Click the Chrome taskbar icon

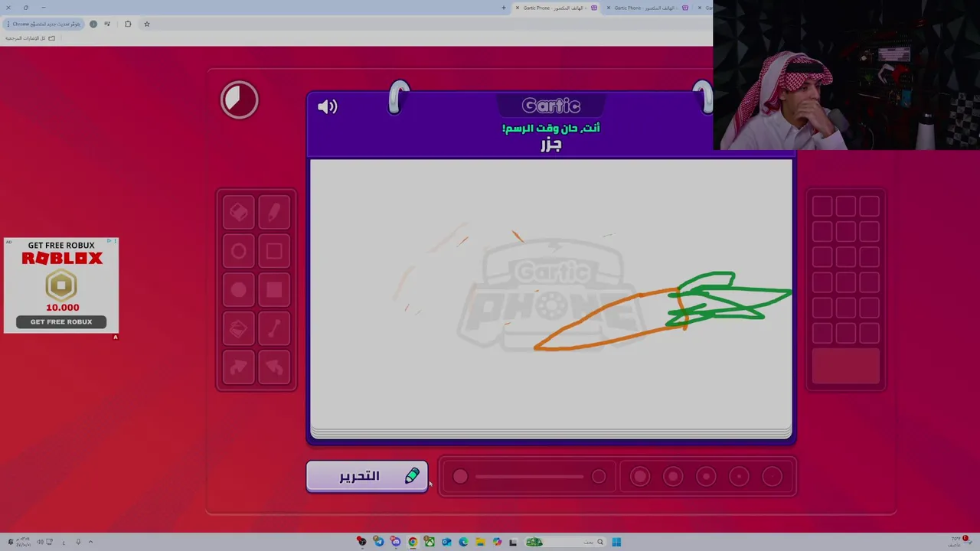point(412,542)
